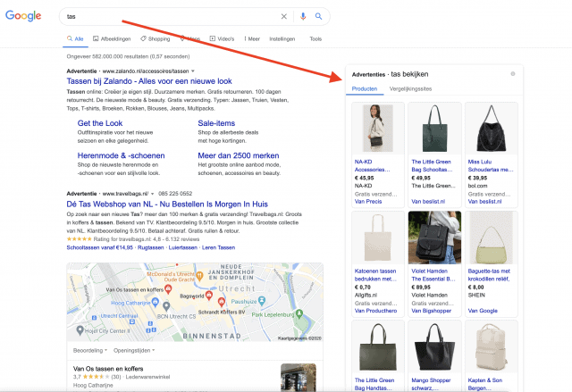Submit search with the magnifier icon
Image resolution: width=572 pixels, height=392 pixels.
tap(318, 16)
